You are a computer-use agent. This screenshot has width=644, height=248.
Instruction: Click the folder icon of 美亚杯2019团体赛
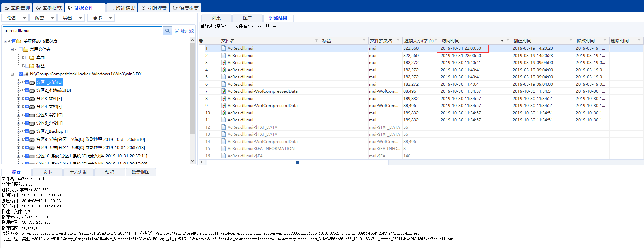19,41
